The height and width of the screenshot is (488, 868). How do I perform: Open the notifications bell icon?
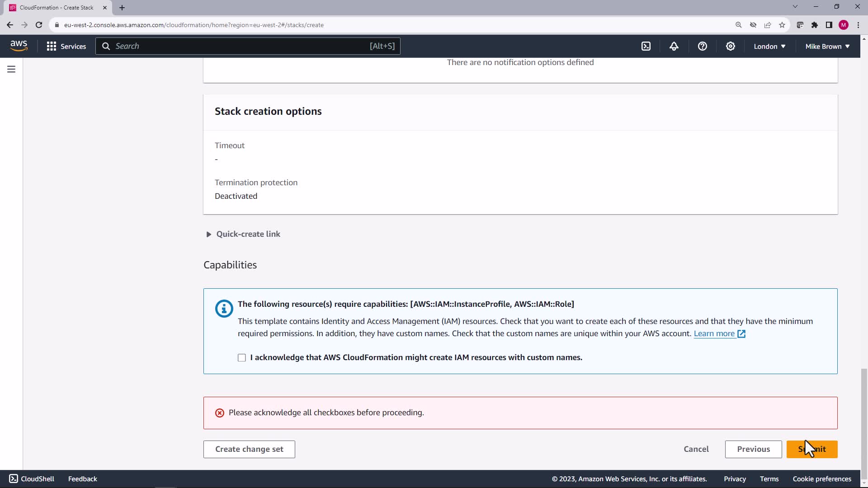pyautogui.click(x=674, y=46)
